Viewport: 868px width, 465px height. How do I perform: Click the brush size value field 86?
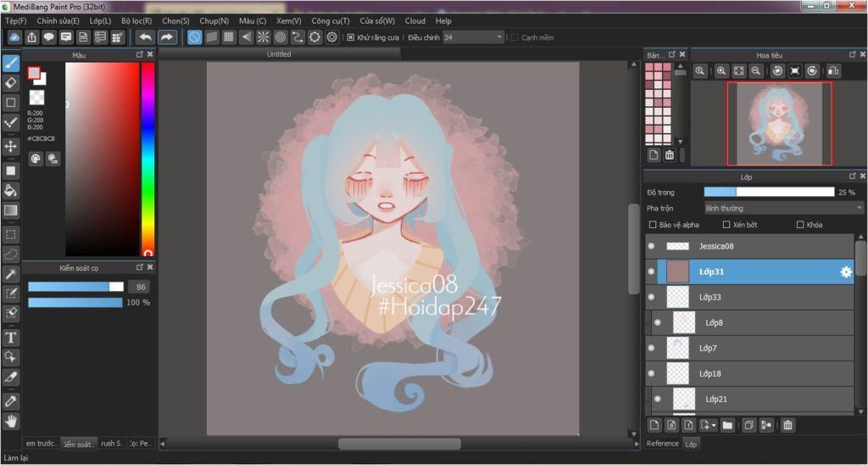tap(139, 287)
